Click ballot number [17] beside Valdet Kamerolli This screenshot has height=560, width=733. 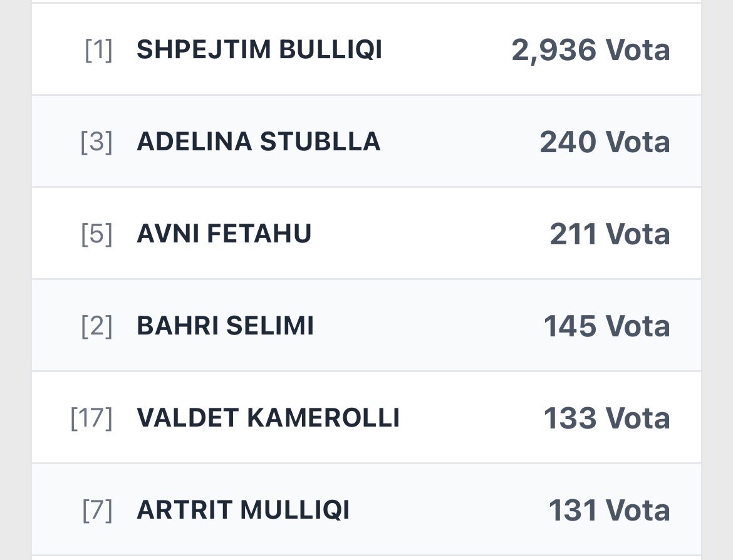91,418
